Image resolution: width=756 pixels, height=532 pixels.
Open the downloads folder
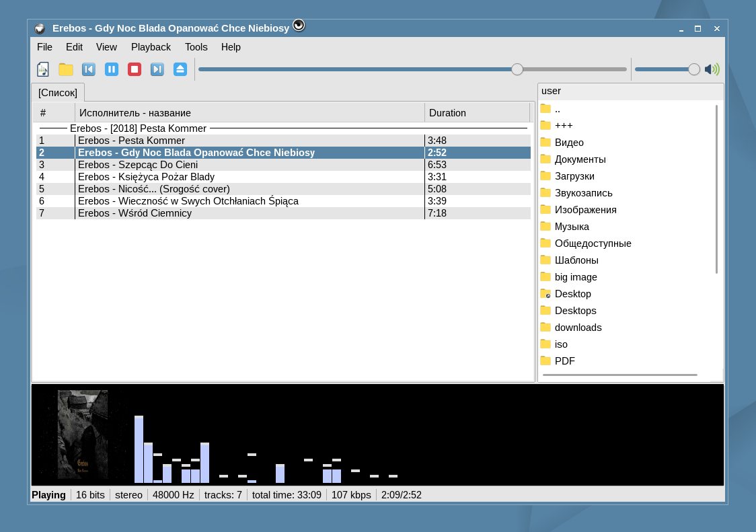578,328
